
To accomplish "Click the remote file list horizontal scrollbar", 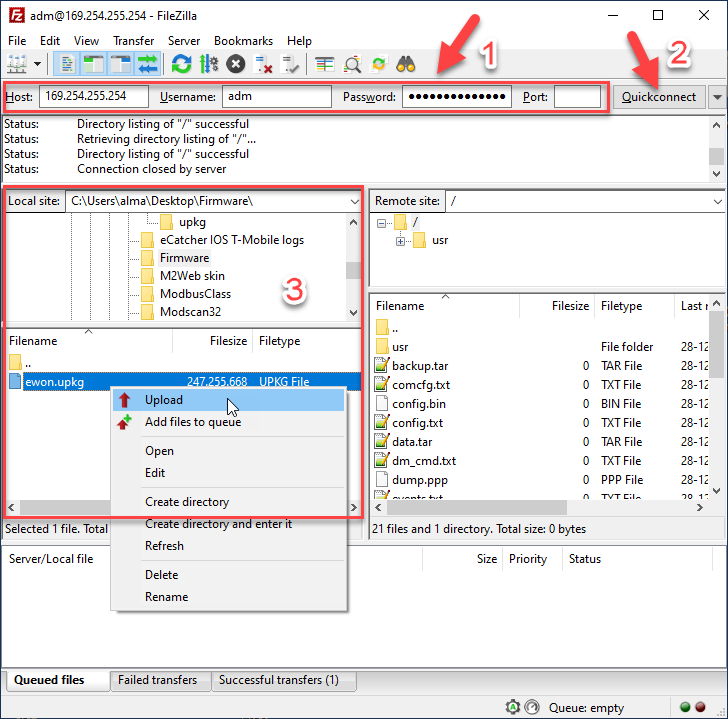I will tap(477, 507).
